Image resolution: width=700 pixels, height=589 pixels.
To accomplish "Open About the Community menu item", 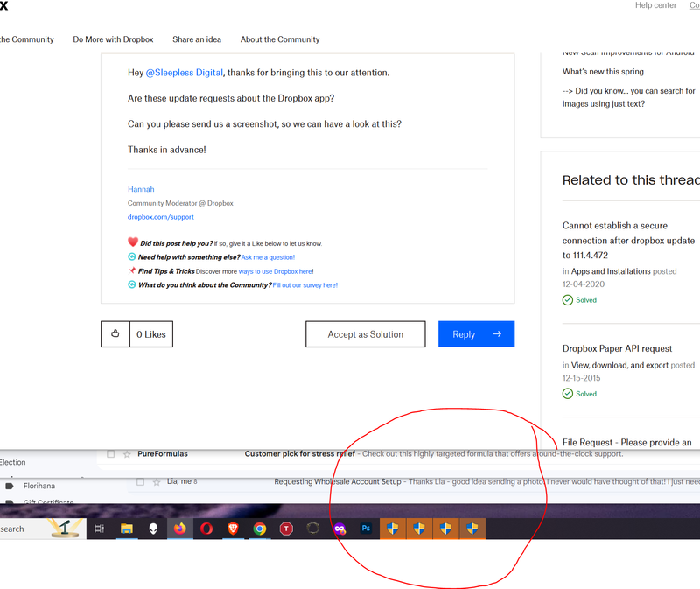I will pos(280,39).
